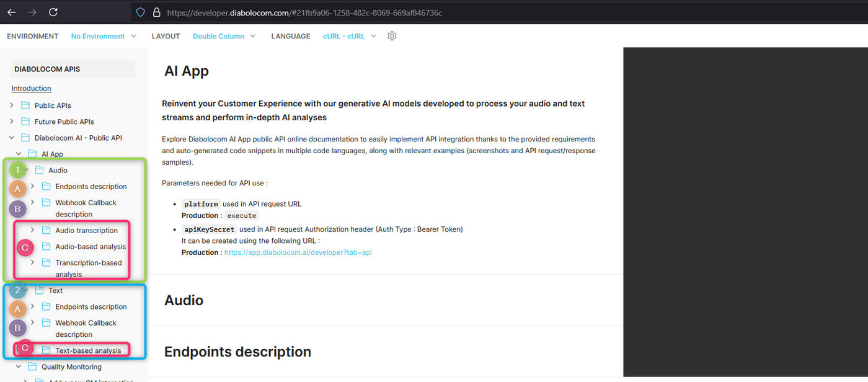The width and height of the screenshot is (868, 382).
Task: Open the Layout Double Column dropdown
Action: click(224, 36)
